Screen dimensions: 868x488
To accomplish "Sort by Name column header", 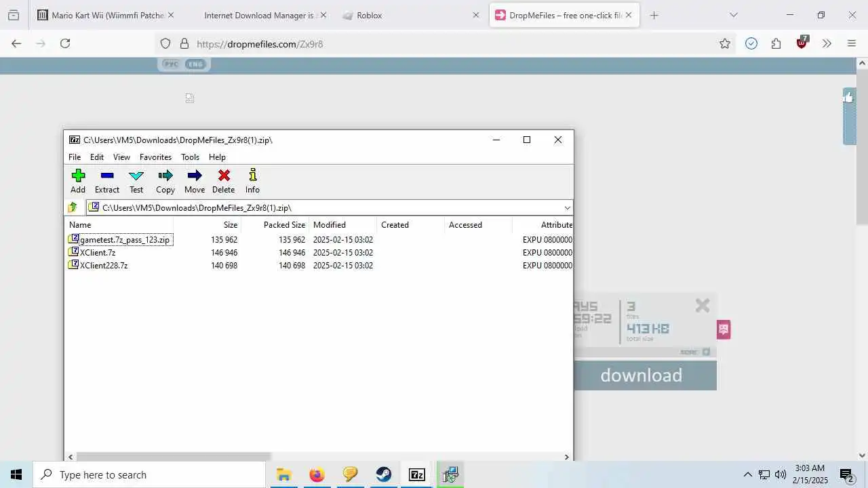I will pos(119,225).
